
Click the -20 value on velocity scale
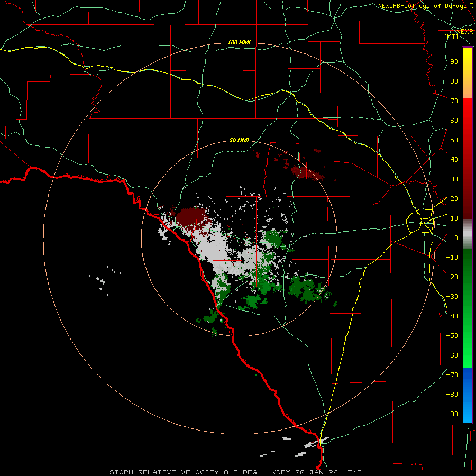pyautogui.click(x=452, y=277)
